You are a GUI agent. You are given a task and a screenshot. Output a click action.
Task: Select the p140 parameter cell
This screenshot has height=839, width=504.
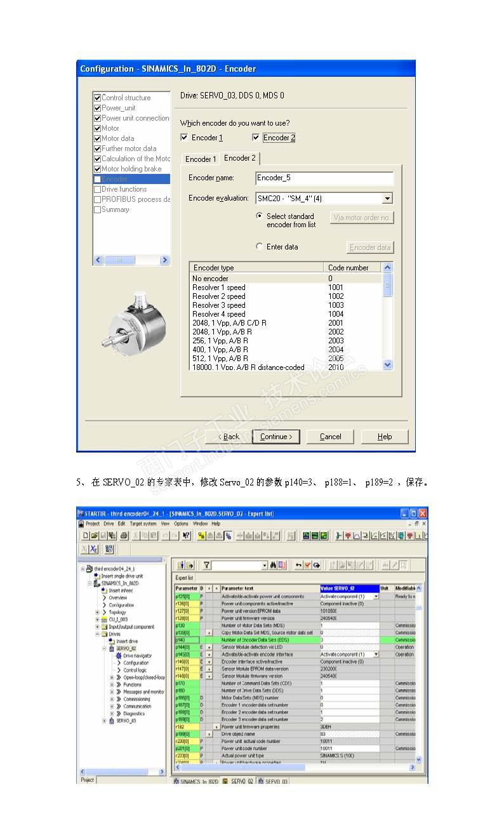[x=187, y=640]
